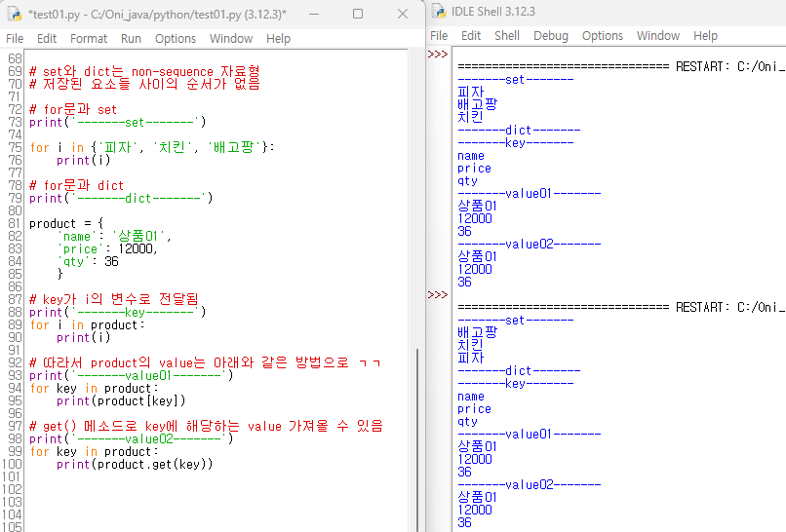Click '피자' in second shell run output
Viewport: 786px width, 532px height.
(471, 358)
